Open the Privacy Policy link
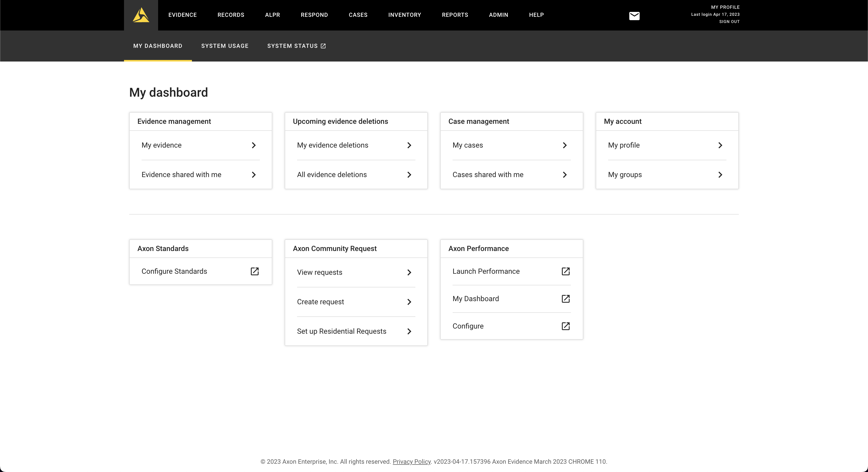 pyautogui.click(x=412, y=462)
